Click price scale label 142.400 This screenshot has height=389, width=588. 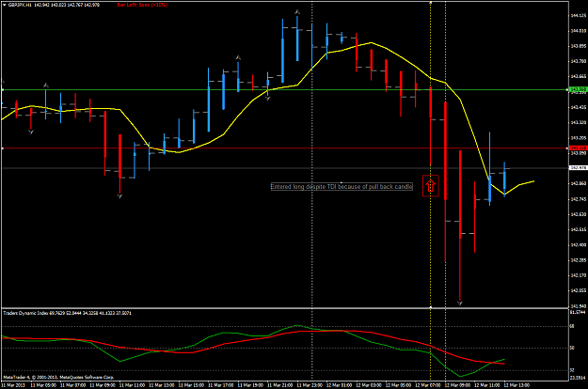579,245
